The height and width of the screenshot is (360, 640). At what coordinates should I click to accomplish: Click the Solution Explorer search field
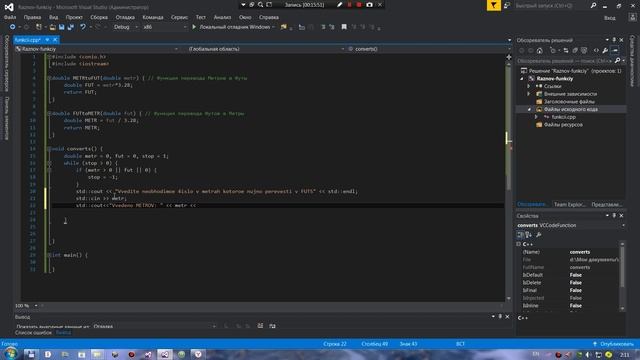pyautogui.click(x=564, y=61)
